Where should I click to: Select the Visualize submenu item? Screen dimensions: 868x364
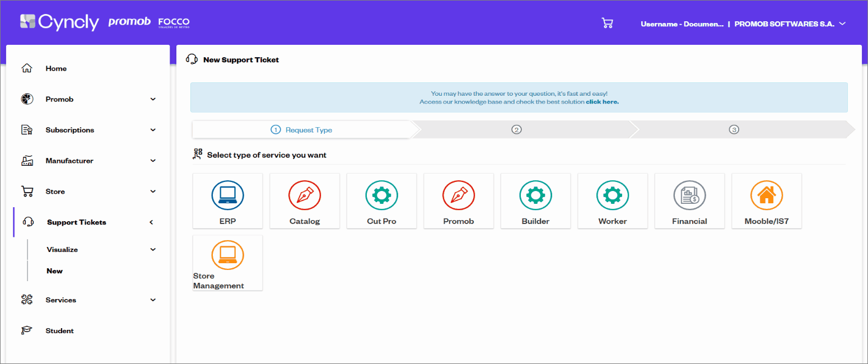tap(62, 250)
